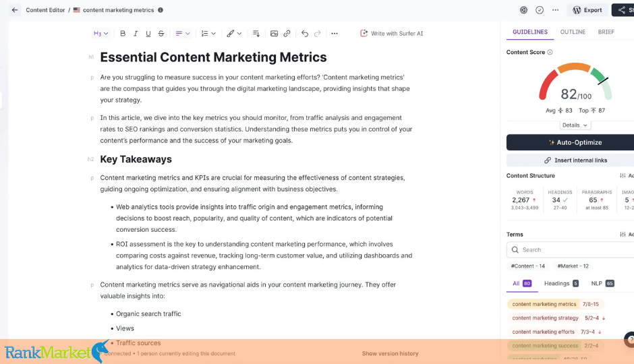
Task: Switch to the Guidelines tab
Action: coord(530,32)
